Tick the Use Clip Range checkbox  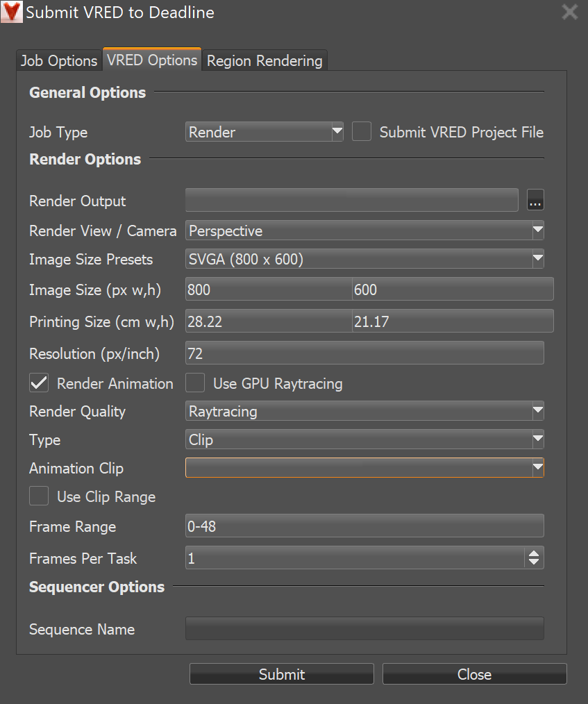(x=40, y=496)
